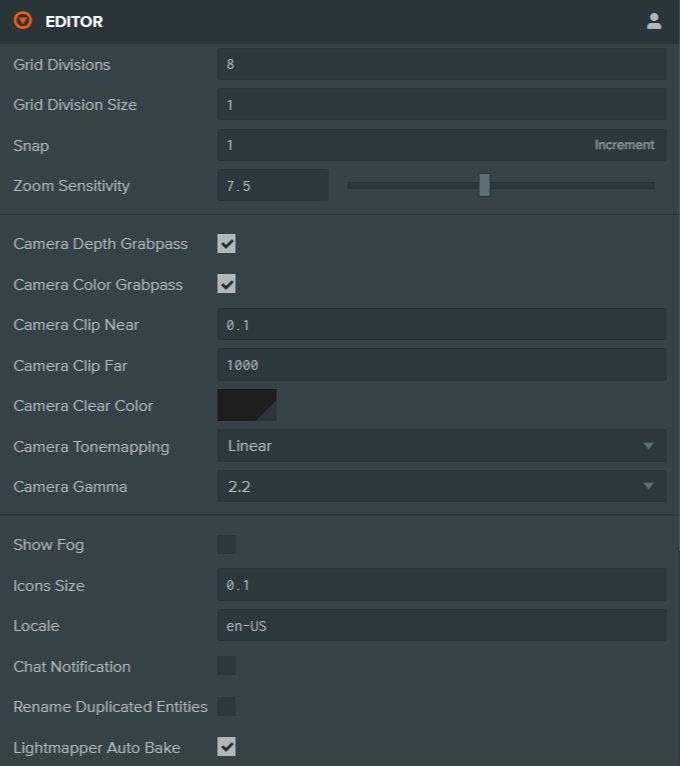Focus the Grid Divisions input field

point(441,64)
